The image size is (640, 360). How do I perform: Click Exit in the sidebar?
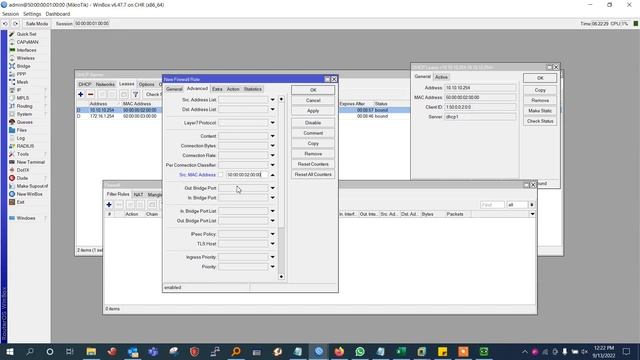tap(20, 202)
